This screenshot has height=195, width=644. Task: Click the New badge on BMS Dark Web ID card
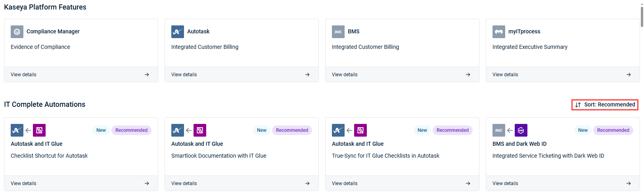(x=583, y=130)
